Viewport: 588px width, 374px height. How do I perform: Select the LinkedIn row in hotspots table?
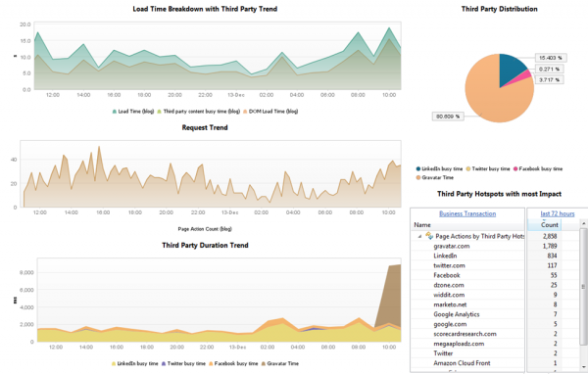click(467, 256)
